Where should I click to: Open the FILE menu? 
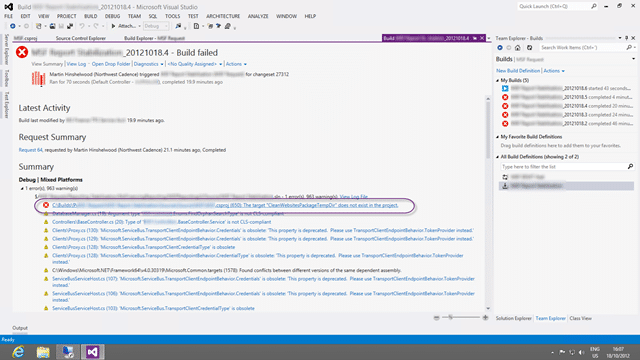pos(9,16)
